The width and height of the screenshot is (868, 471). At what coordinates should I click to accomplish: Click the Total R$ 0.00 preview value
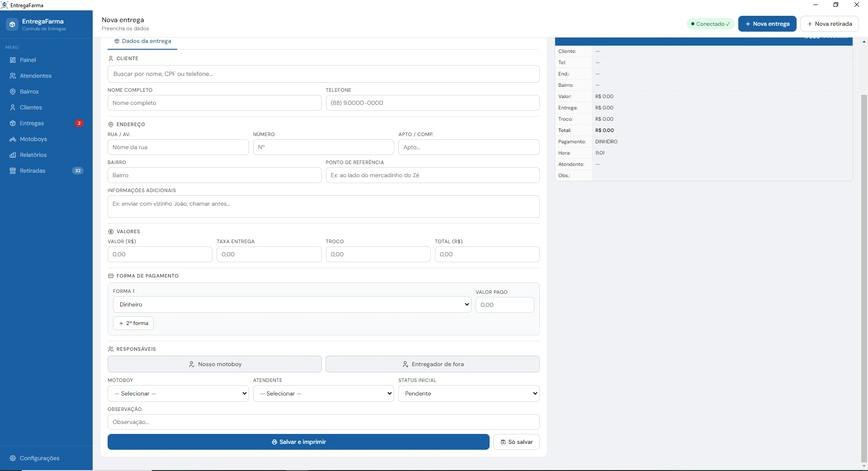[x=604, y=131]
